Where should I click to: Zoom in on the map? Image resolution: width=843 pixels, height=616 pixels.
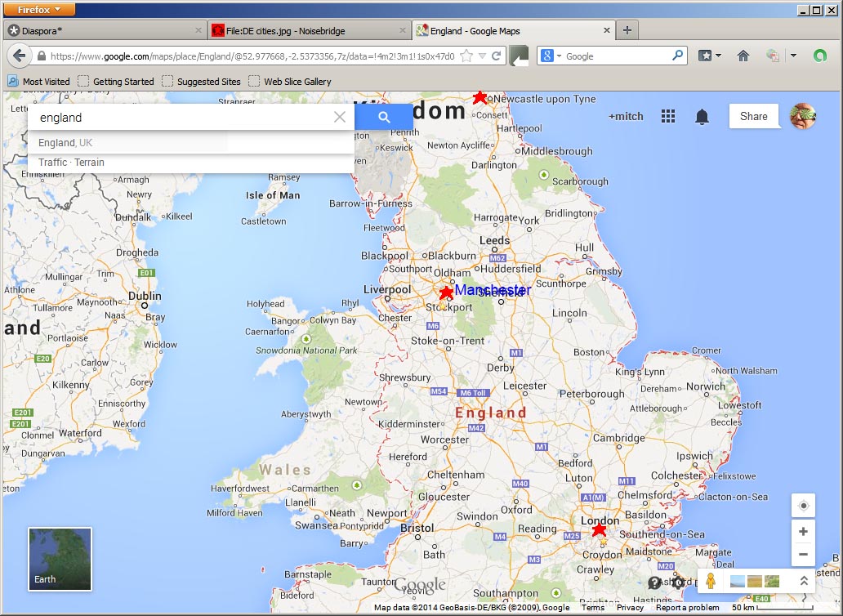[803, 531]
